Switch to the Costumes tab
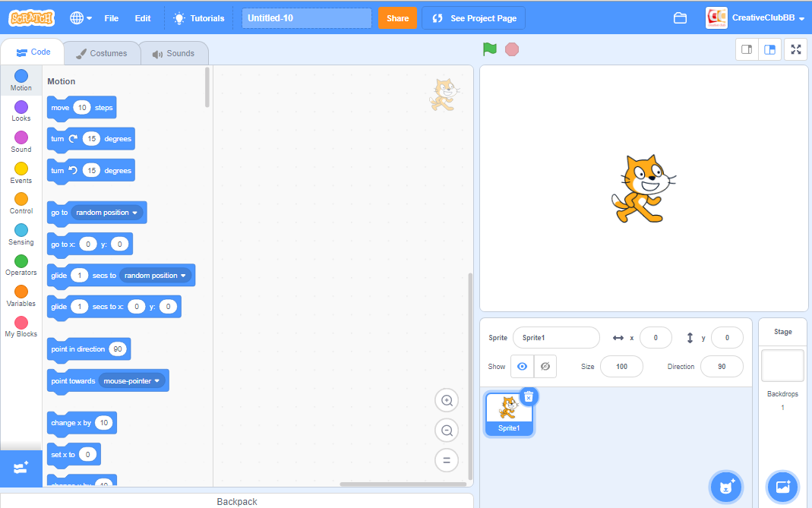Image resolution: width=812 pixels, height=508 pixels. (102, 53)
